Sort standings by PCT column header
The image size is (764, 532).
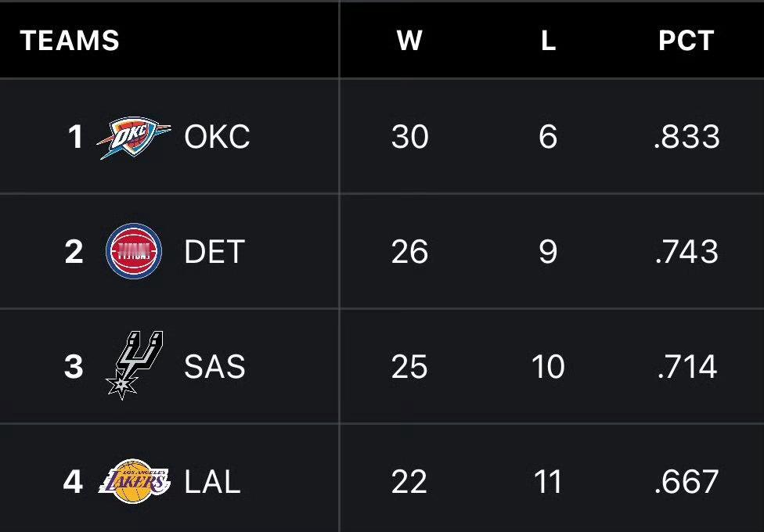[686, 41]
